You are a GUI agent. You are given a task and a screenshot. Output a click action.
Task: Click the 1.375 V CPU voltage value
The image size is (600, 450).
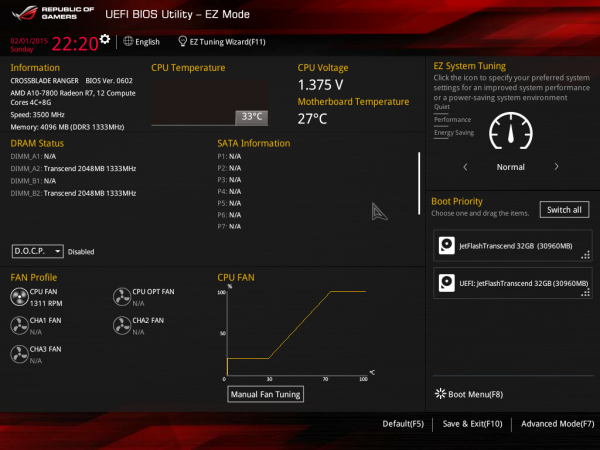click(x=321, y=85)
